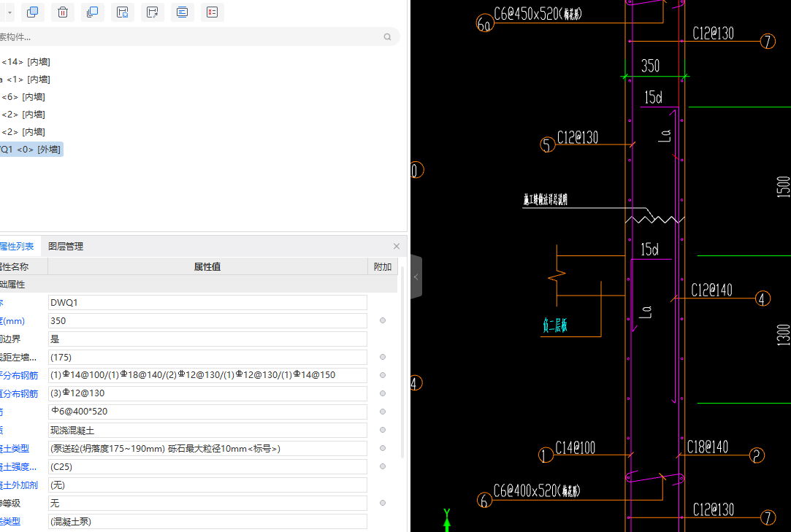Edit the horizontal rebar field starting (1)⌽14@100
The height and width of the screenshot is (532, 791).
(x=207, y=375)
